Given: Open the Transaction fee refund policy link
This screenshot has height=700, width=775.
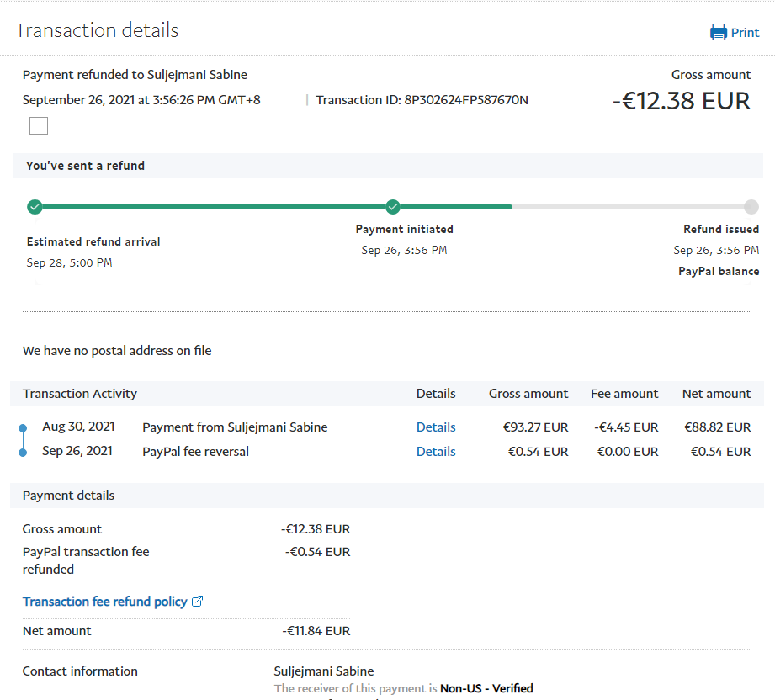Looking at the screenshot, I should (104, 602).
